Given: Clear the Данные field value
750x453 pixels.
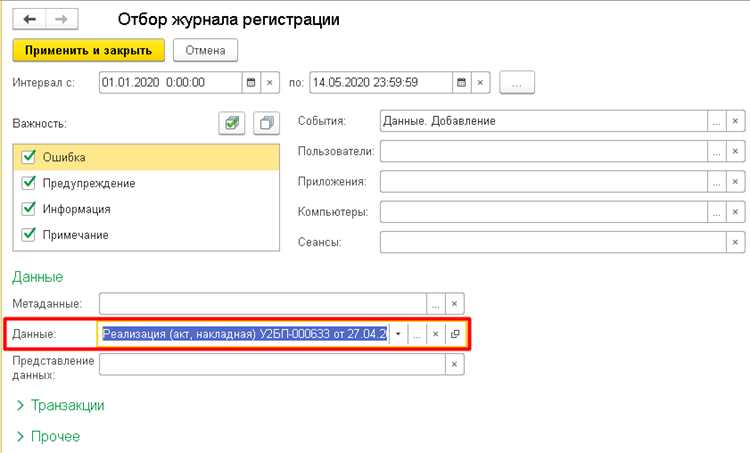Looking at the screenshot, I should pos(436,334).
